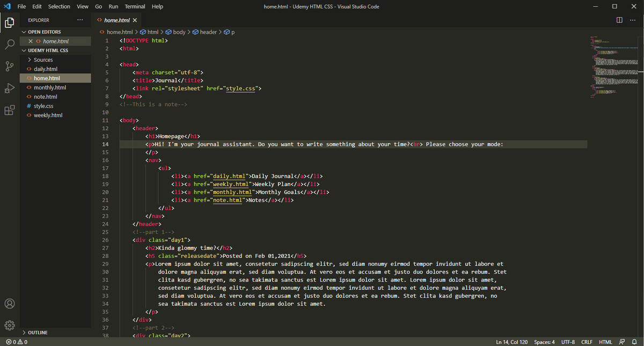
Task: Follow the note.html href link in code
Action: pyautogui.click(x=228, y=200)
